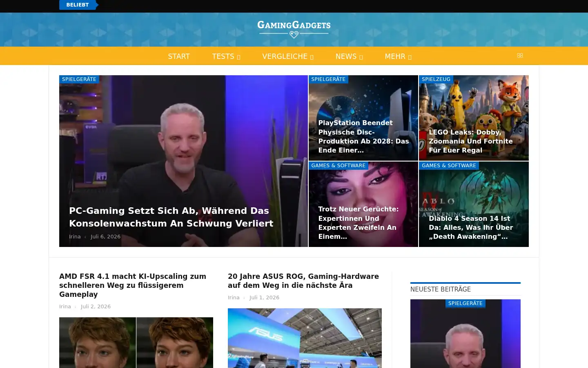Click the Juli 2, 2026 date

coord(96,307)
